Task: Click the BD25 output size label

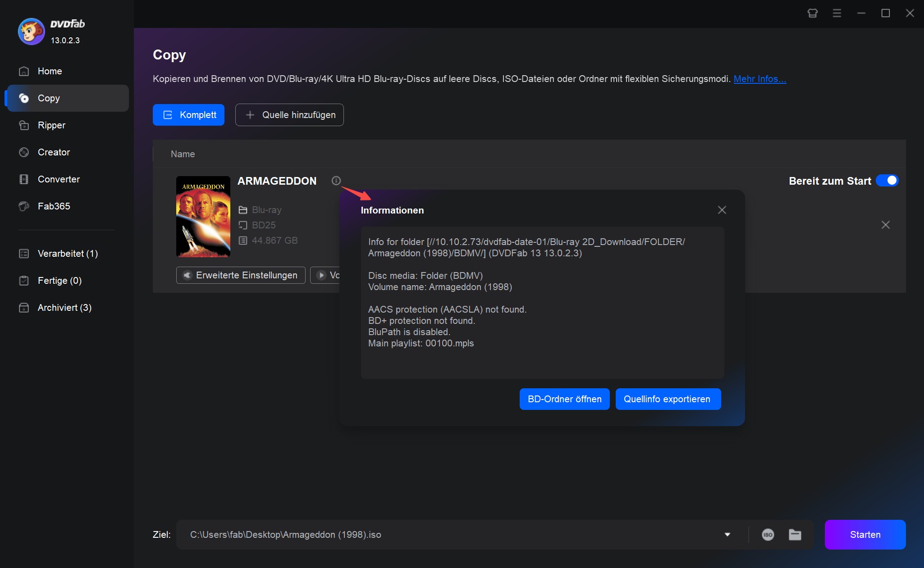Action: tap(264, 225)
